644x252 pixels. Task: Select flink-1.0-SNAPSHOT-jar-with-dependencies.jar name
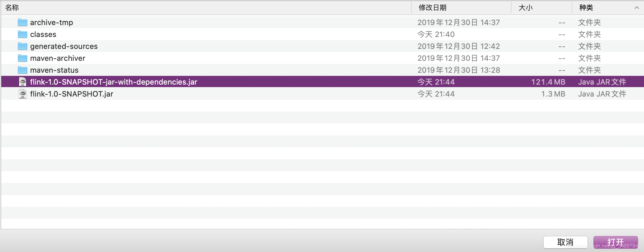coord(114,82)
